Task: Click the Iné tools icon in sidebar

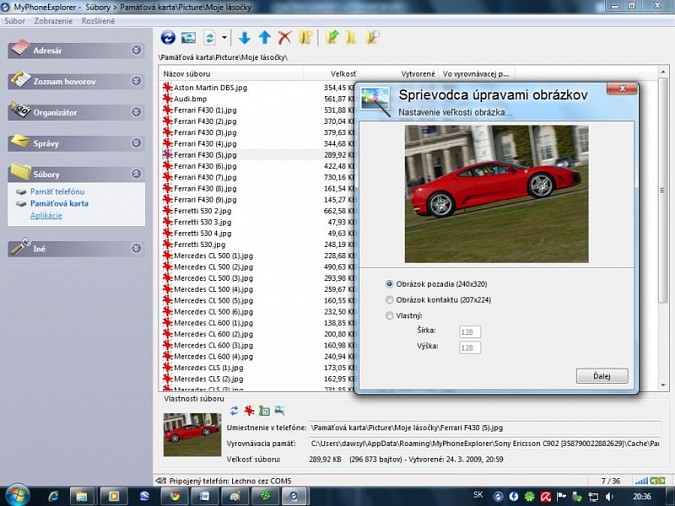Action: pos(20,247)
